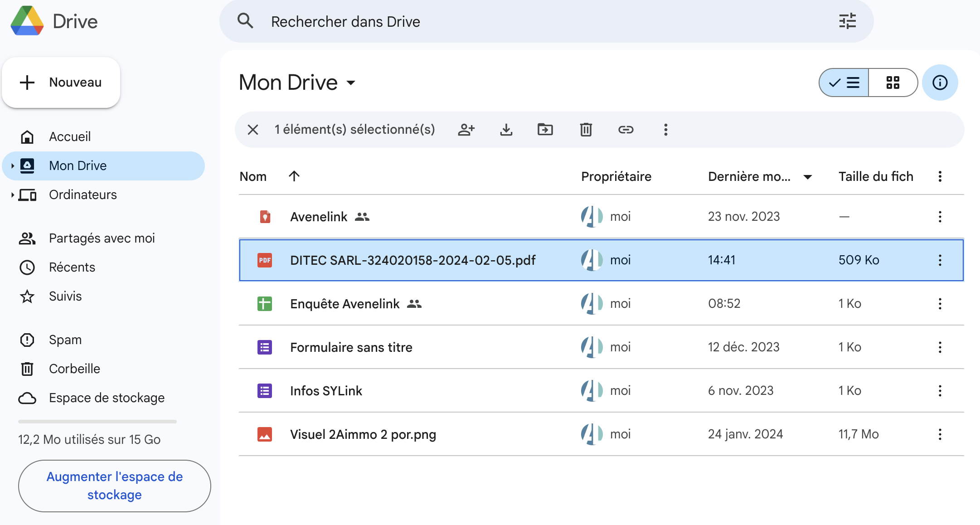Click Formulaire sans titre Forms icon

point(265,347)
